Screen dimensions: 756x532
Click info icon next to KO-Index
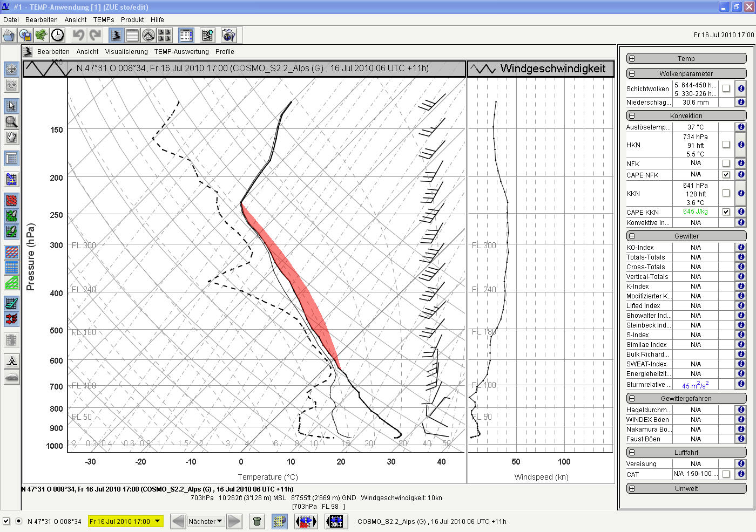click(741, 247)
